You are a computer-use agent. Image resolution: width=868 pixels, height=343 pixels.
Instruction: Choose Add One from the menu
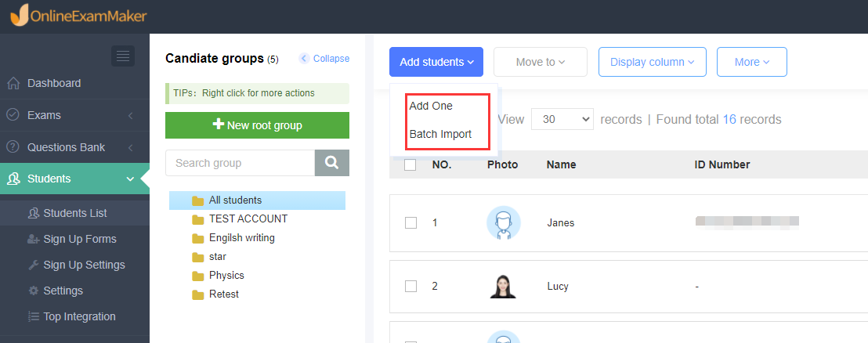431,106
